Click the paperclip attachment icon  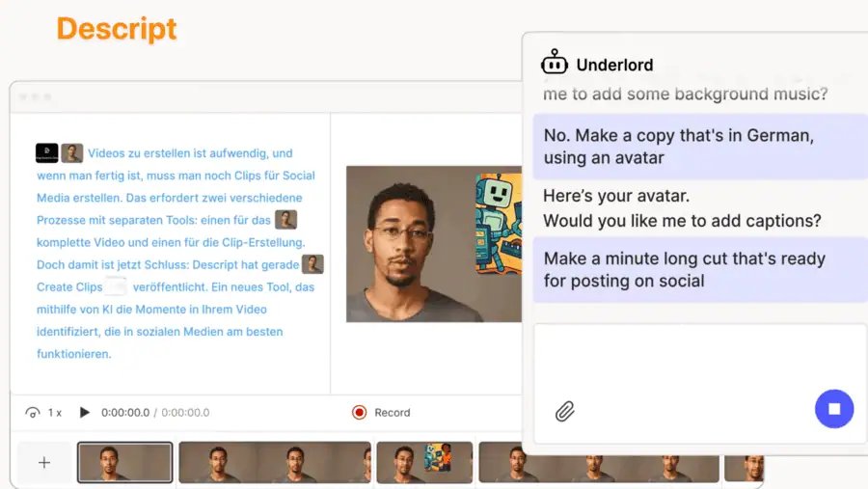564,412
